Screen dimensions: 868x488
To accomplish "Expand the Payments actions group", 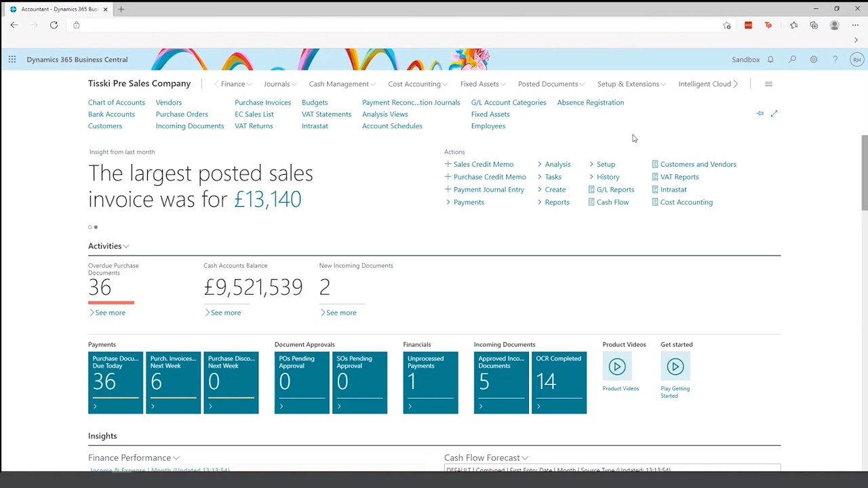I will [465, 202].
